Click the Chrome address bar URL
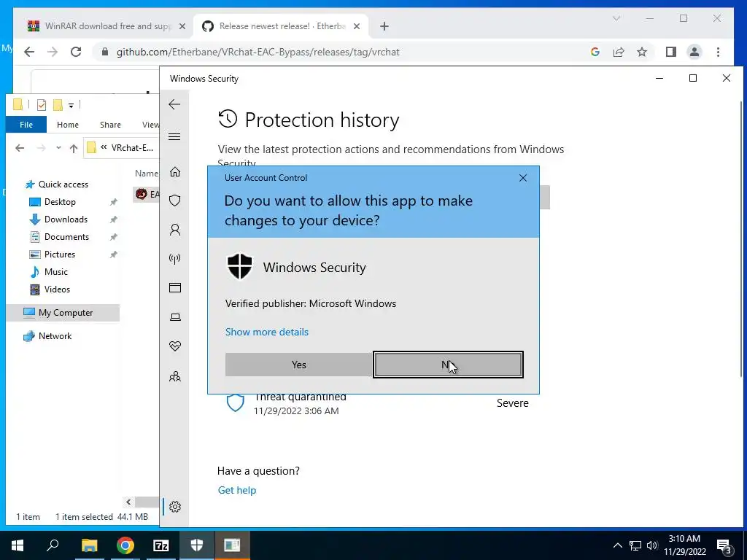This screenshot has height=560, width=747. point(258,52)
